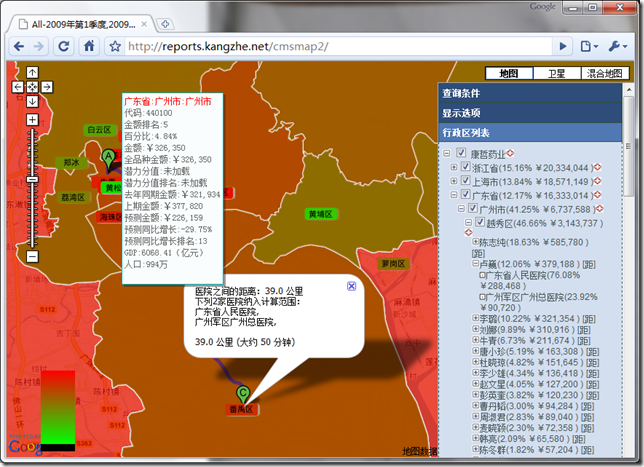Collapse the 康哲药业 tree node
This screenshot has height=467, width=644.
[447, 154]
